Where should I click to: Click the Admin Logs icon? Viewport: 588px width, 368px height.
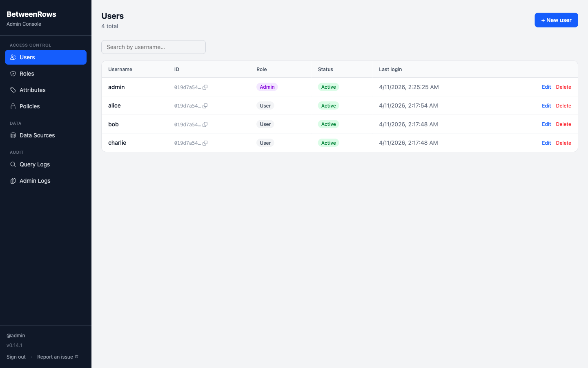click(x=13, y=181)
